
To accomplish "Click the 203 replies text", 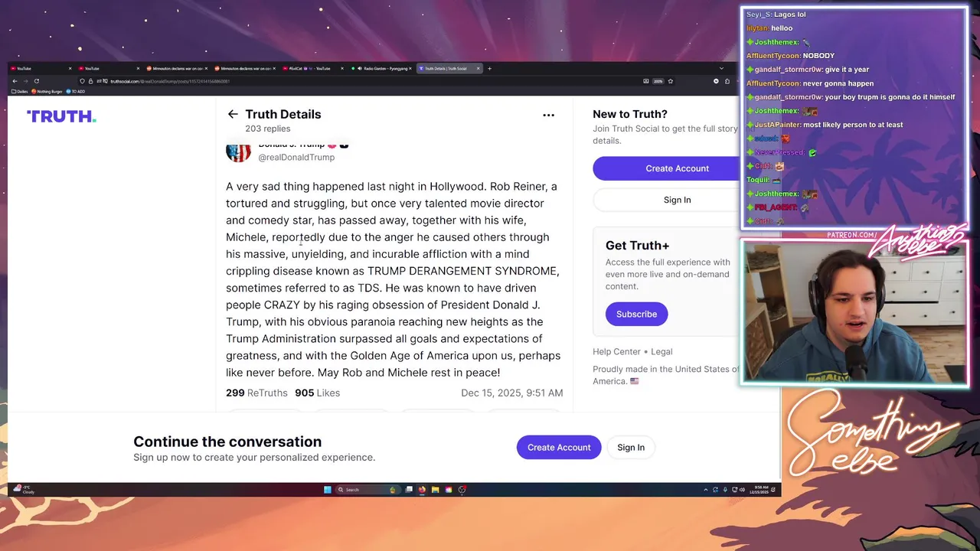I will pos(267,129).
